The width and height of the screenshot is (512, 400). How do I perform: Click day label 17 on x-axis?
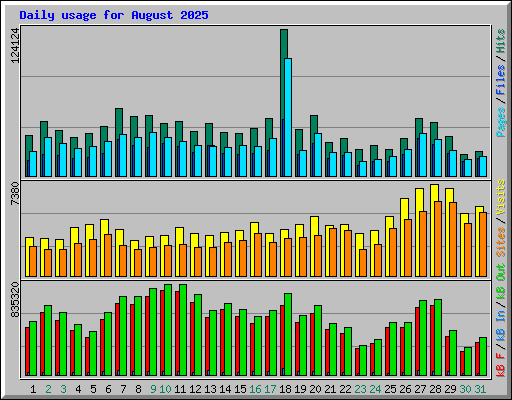tap(270, 389)
